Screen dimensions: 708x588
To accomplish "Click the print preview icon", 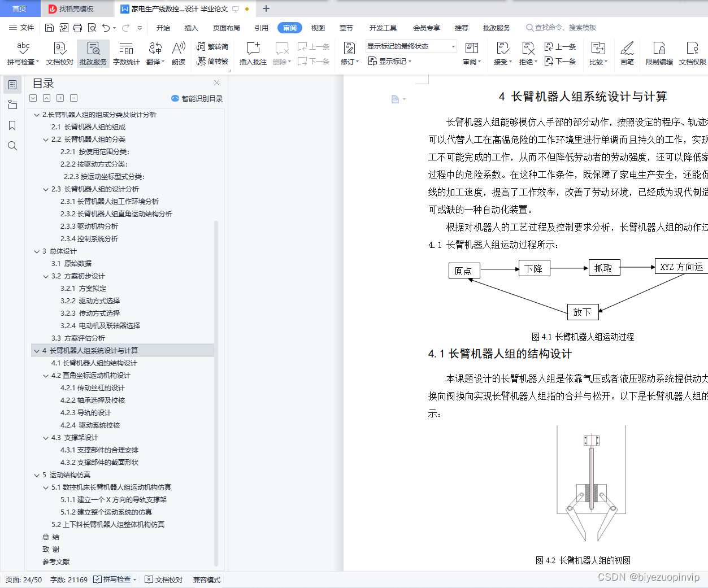I will point(92,28).
